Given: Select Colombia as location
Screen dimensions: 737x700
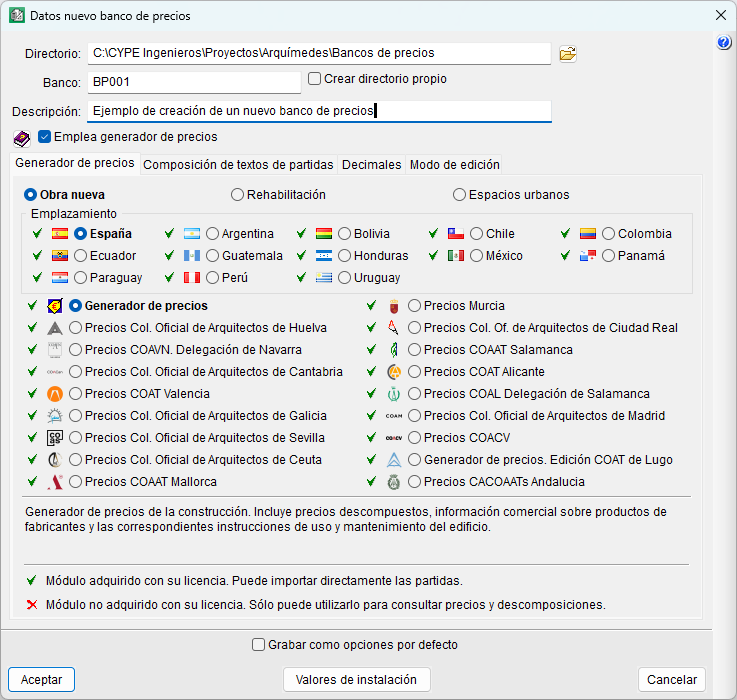Looking at the screenshot, I should coord(609,234).
